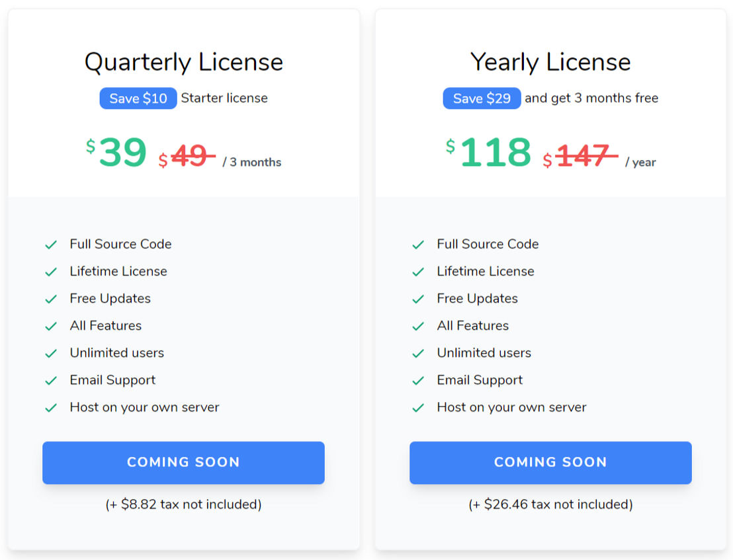The image size is (733, 560).
Task: Click the $8.82 tax note
Action: click(x=183, y=504)
